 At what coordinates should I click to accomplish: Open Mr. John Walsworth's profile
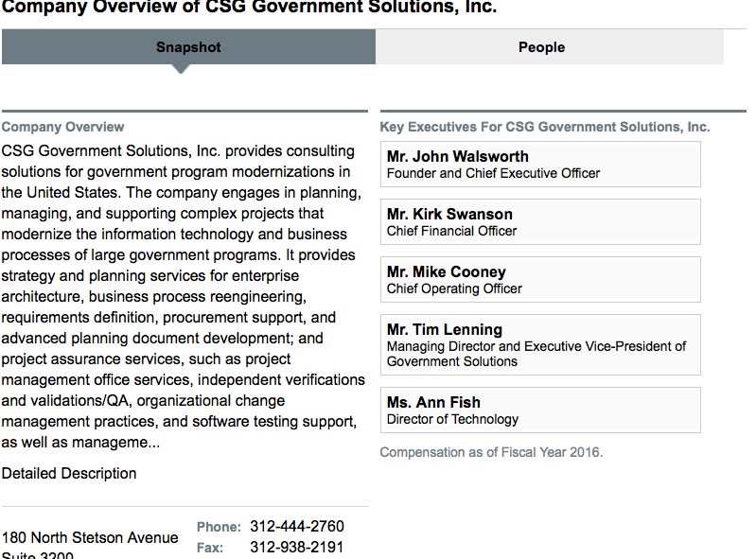click(458, 157)
